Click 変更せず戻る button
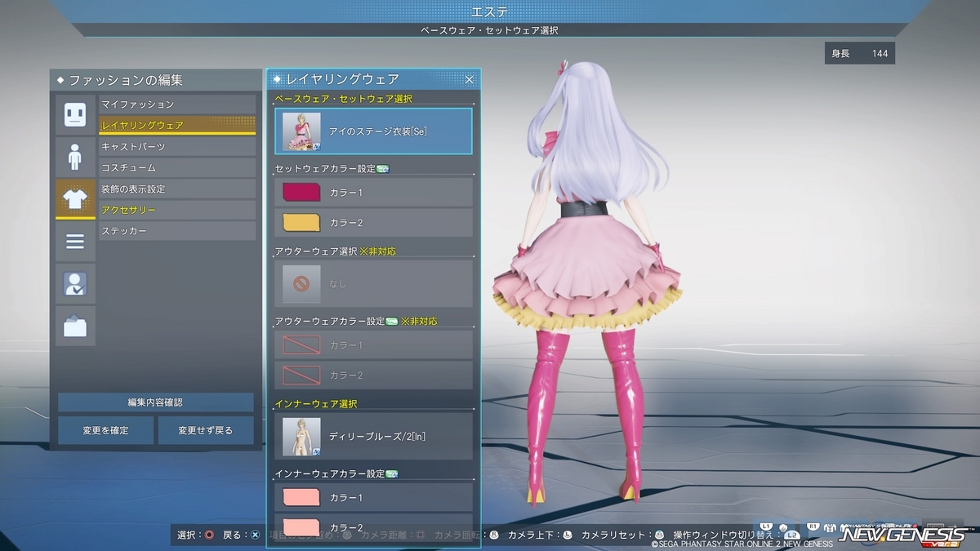Screen dimensions: 980x551 pyautogui.click(x=206, y=430)
